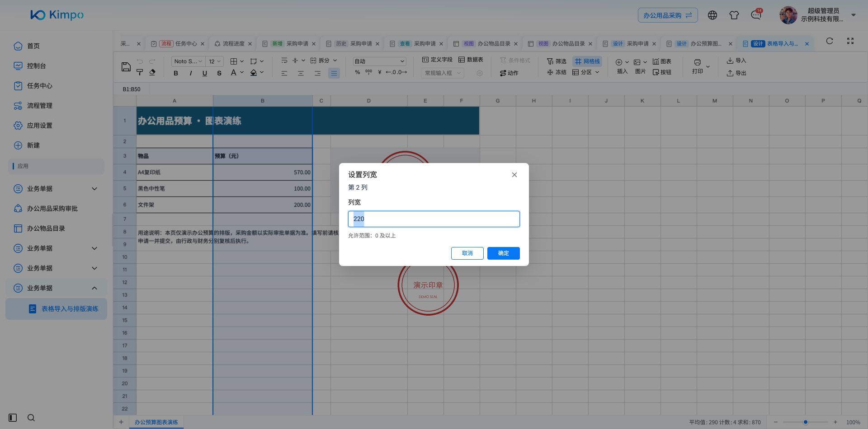Click the save icon in the toolbar
Screen dimensions: 868x429
pyautogui.click(x=126, y=67)
